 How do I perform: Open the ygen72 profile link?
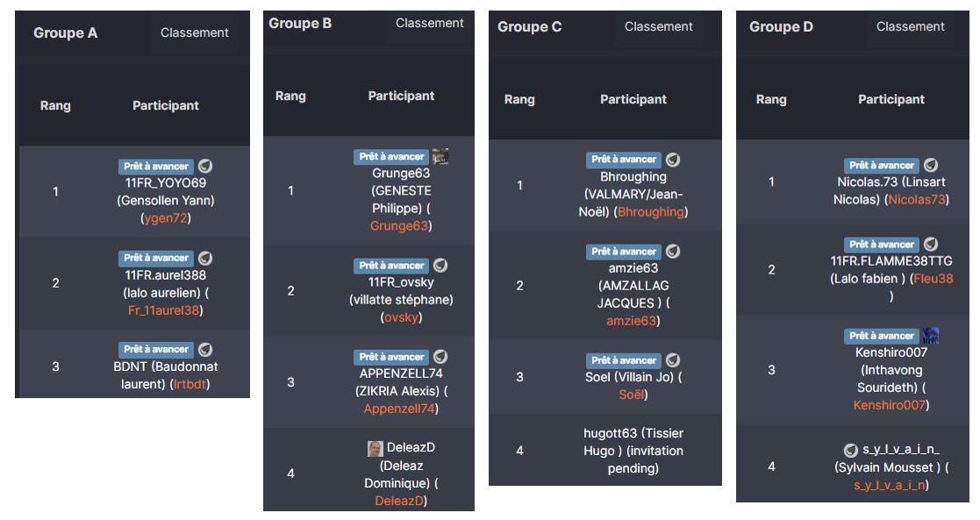tap(166, 218)
